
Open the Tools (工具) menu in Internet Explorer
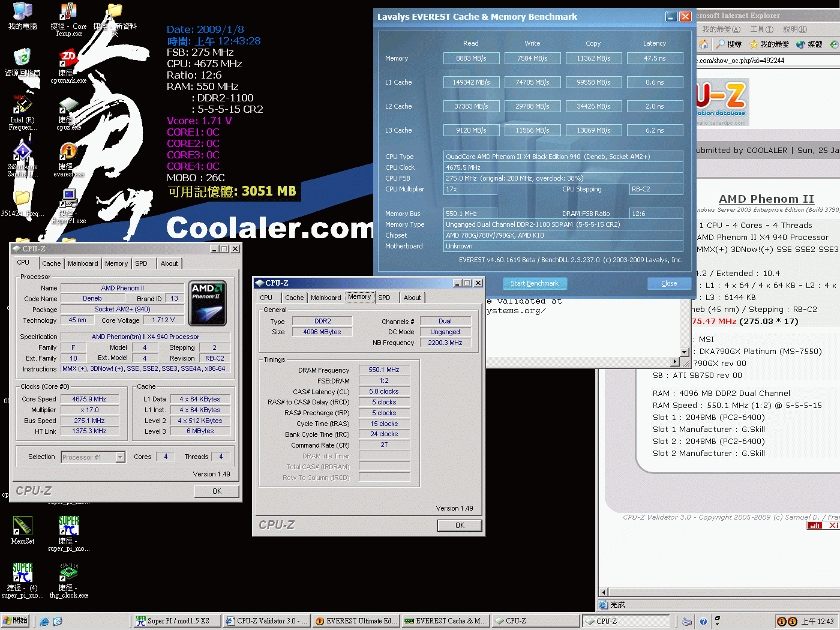point(761,29)
